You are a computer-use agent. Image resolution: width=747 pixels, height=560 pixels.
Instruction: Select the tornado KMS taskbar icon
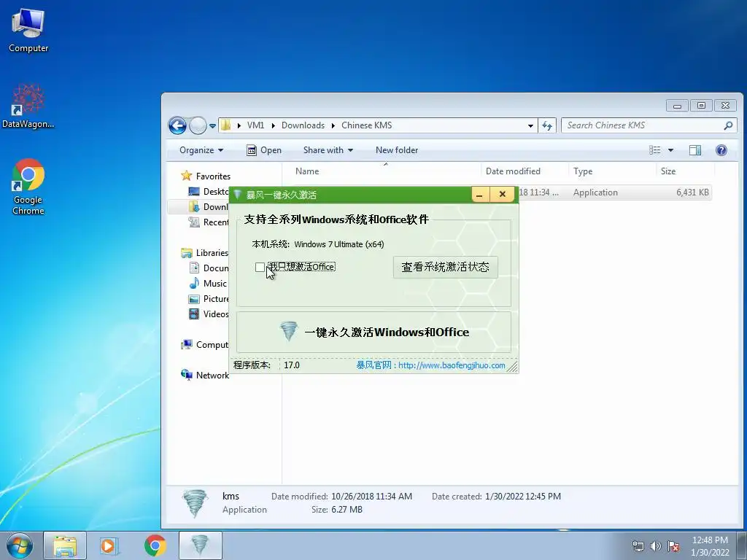coord(200,545)
